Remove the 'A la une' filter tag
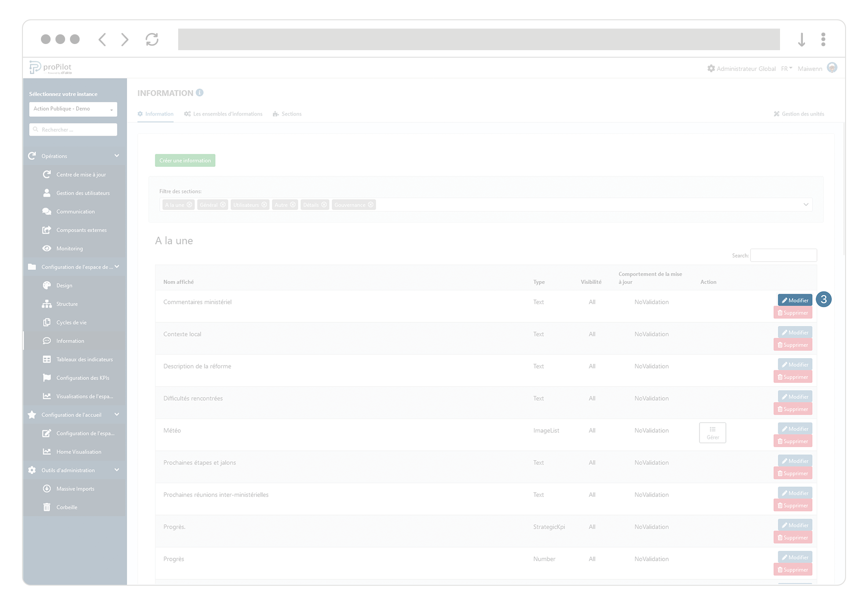868x609 pixels. tap(190, 205)
